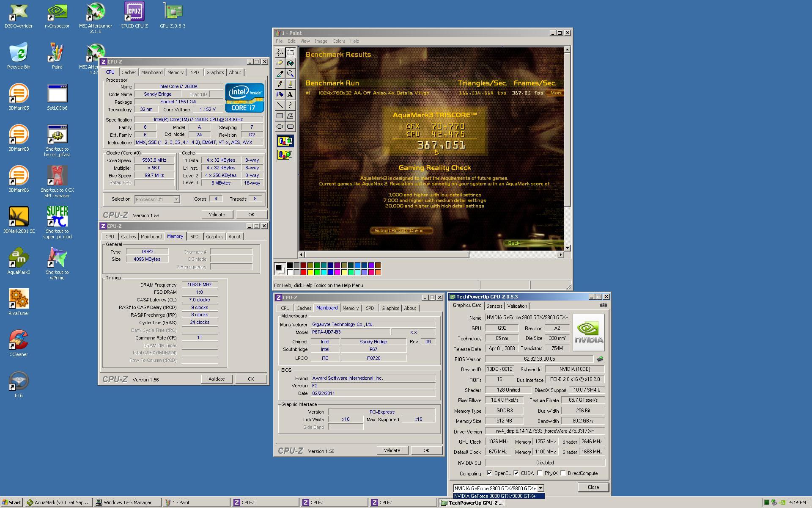This screenshot has height=508, width=812.
Task: Click Validate in the CPU tab CPU-Z window
Action: [217, 215]
